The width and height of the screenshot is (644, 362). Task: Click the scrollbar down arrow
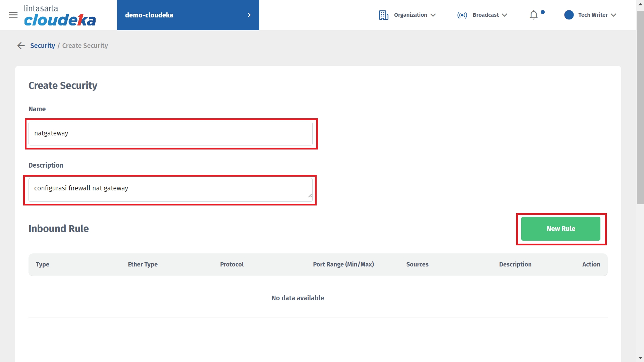click(x=640, y=358)
